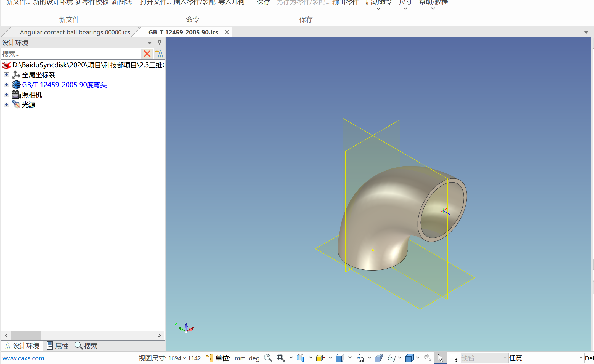Open the 任意 selection filter combo box
The height and width of the screenshot is (364, 594).
pos(546,358)
